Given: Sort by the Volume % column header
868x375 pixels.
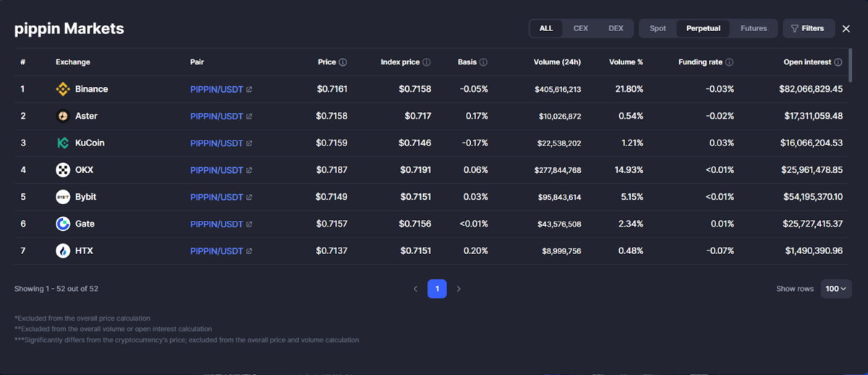Looking at the screenshot, I should [x=626, y=62].
